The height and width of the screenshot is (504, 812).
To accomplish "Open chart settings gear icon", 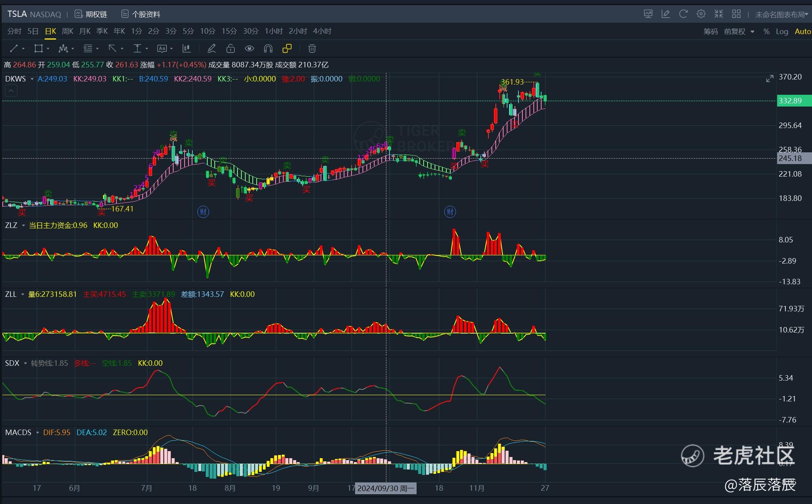I will (701, 14).
